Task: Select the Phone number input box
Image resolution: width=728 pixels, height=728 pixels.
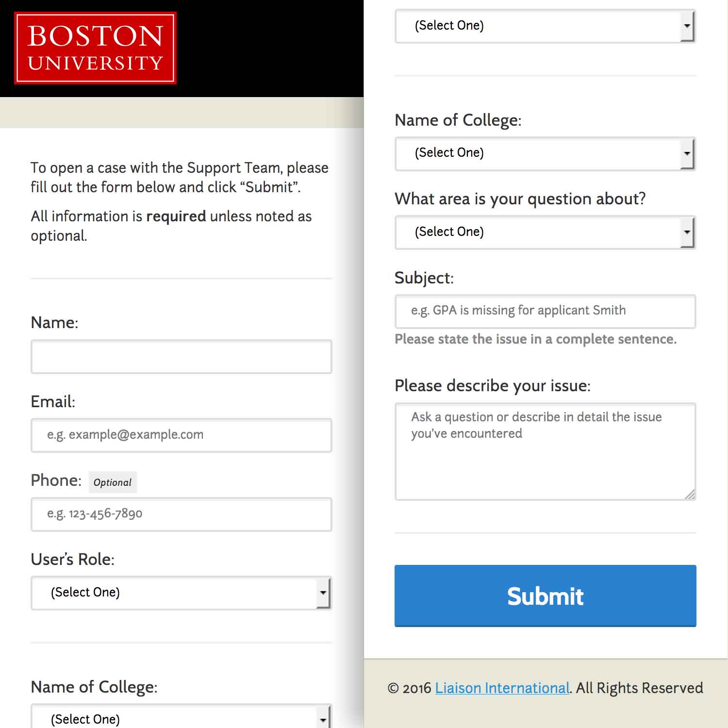Action: 181,514
